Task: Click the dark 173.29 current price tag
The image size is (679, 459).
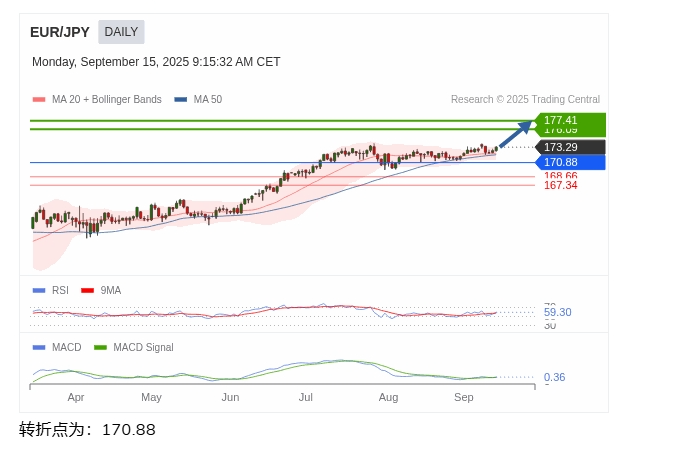Action: tap(570, 147)
